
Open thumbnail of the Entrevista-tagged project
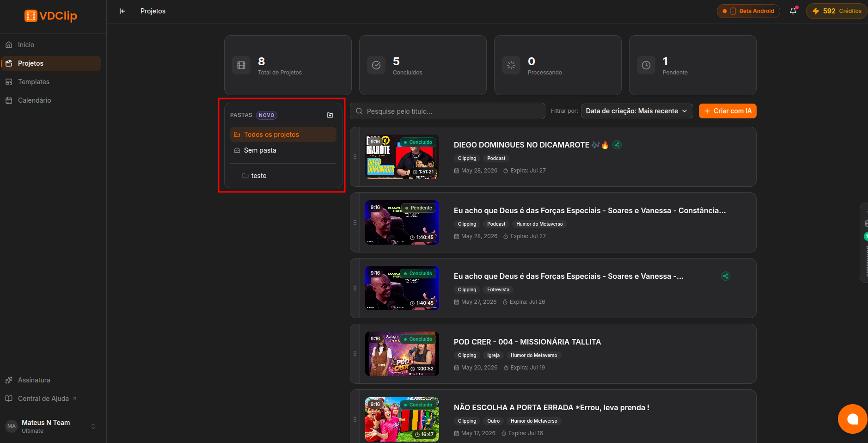(402, 288)
